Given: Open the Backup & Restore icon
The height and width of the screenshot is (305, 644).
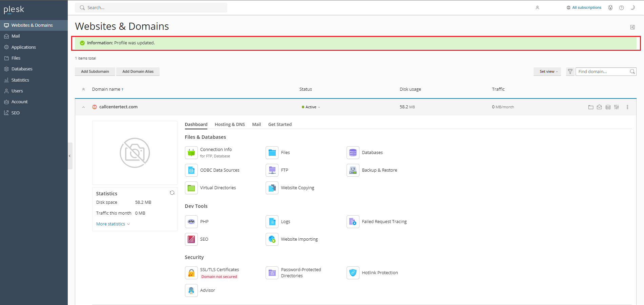Looking at the screenshot, I should [353, 170].
